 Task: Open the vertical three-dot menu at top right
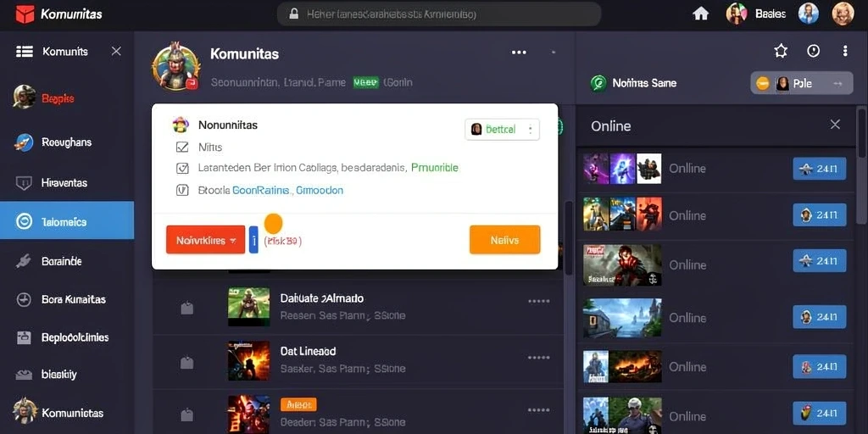pos(845,52)
